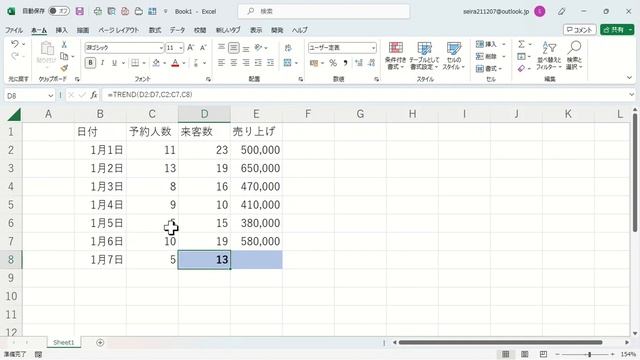Open Conditional Formatting dropdown
Viewport: 640px width, 360px height.
[x=395, y=56]
